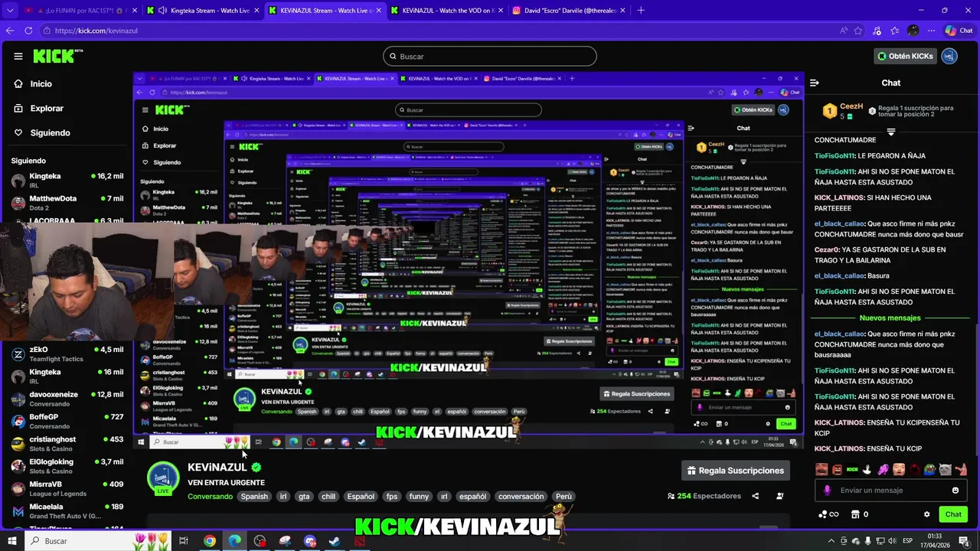Open KEViNAZUL channel avatar with LIVE badge
This screenshot has width=980, height=551.
click(162, 479)
